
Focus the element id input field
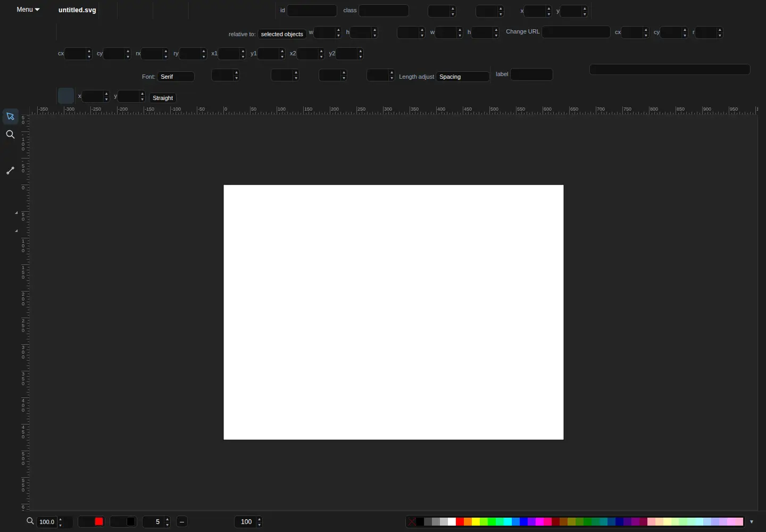312,11
